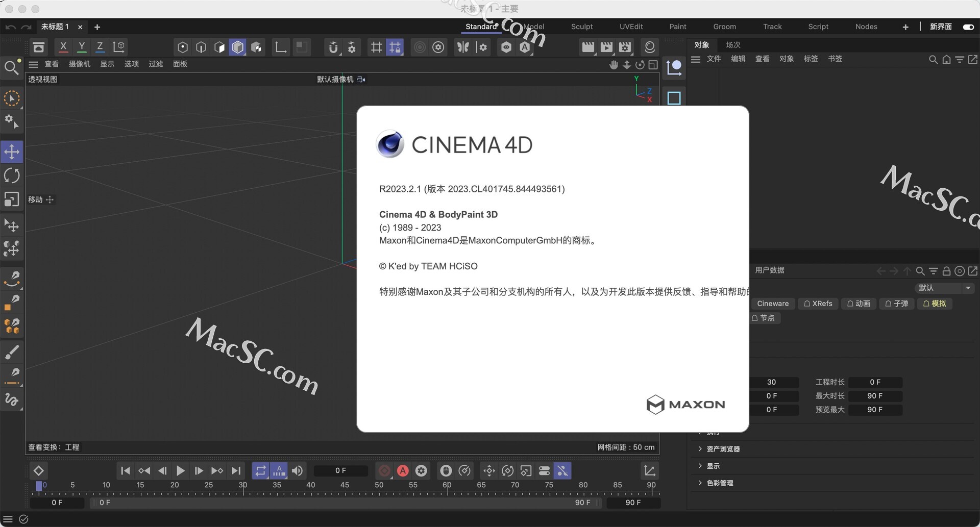Open the object manager hamburger menu

[x=695, y=59]
